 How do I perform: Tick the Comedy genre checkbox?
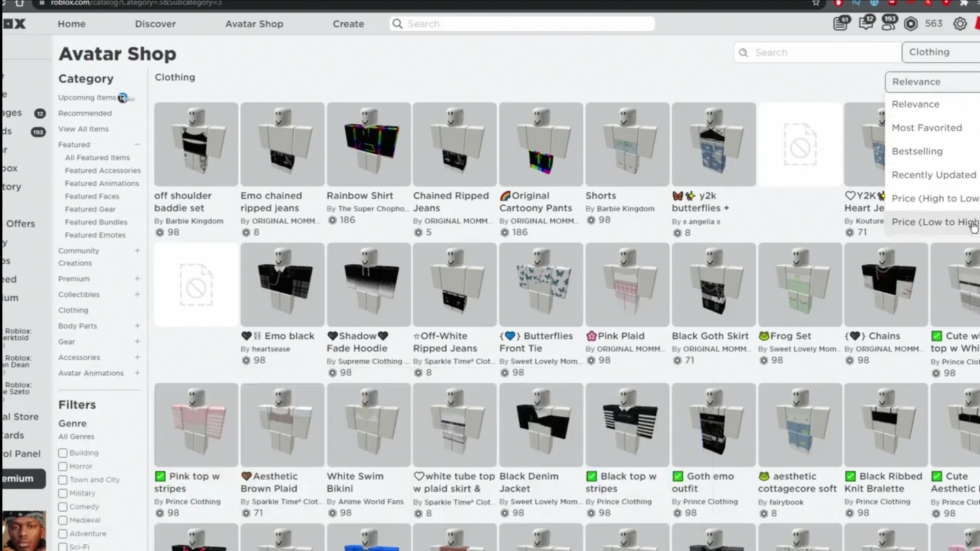63,507
